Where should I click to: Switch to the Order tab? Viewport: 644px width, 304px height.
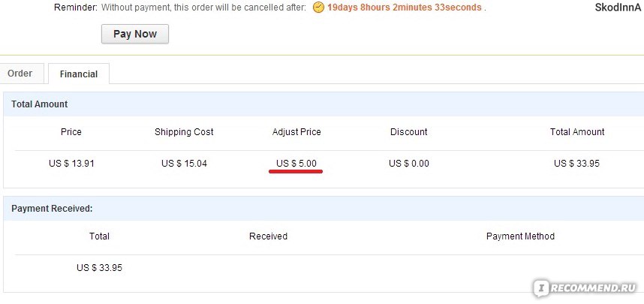(20, 74)
